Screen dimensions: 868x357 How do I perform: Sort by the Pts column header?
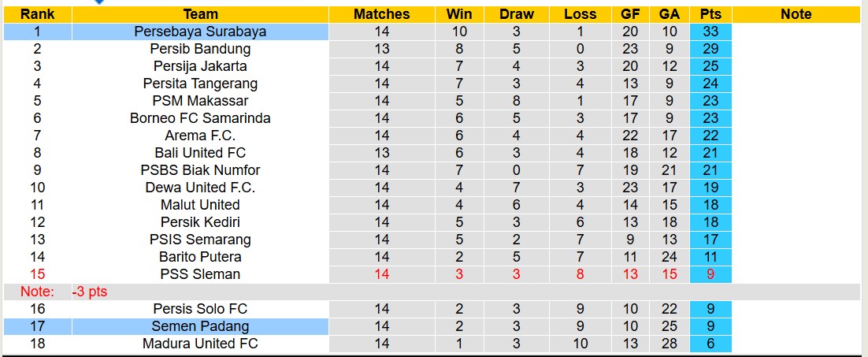coord(710,14)
